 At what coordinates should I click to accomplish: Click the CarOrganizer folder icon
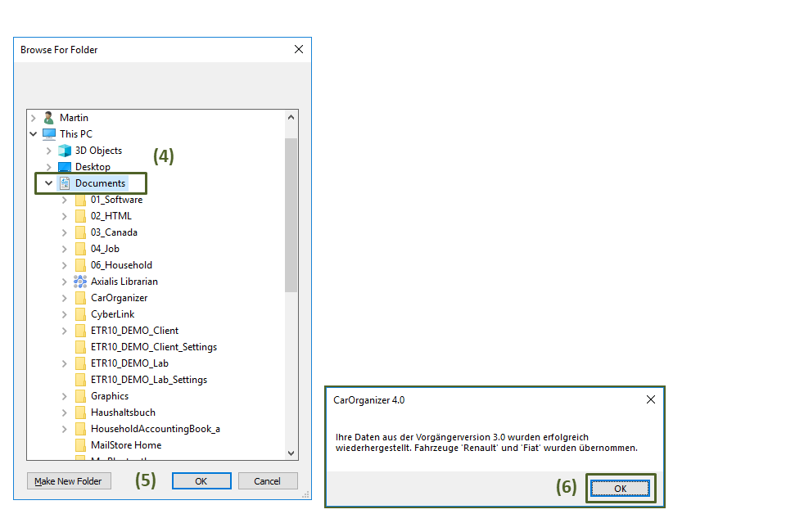[80, 298]
